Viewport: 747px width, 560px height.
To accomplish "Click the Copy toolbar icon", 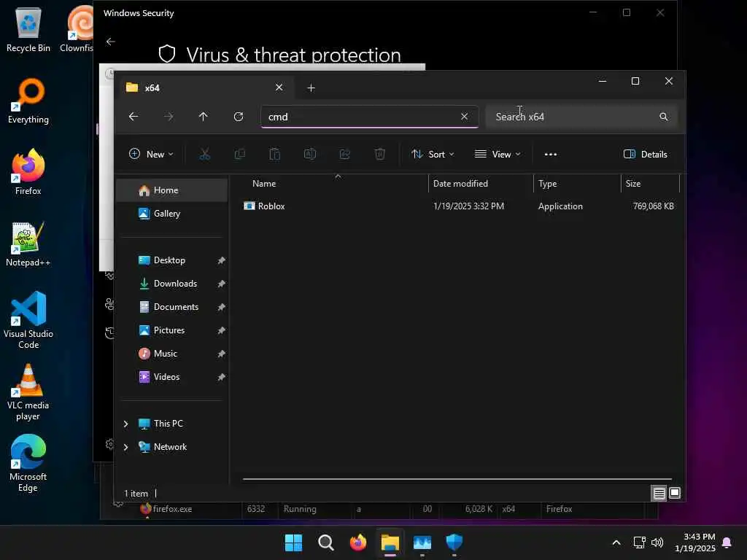I will [239, 155].
